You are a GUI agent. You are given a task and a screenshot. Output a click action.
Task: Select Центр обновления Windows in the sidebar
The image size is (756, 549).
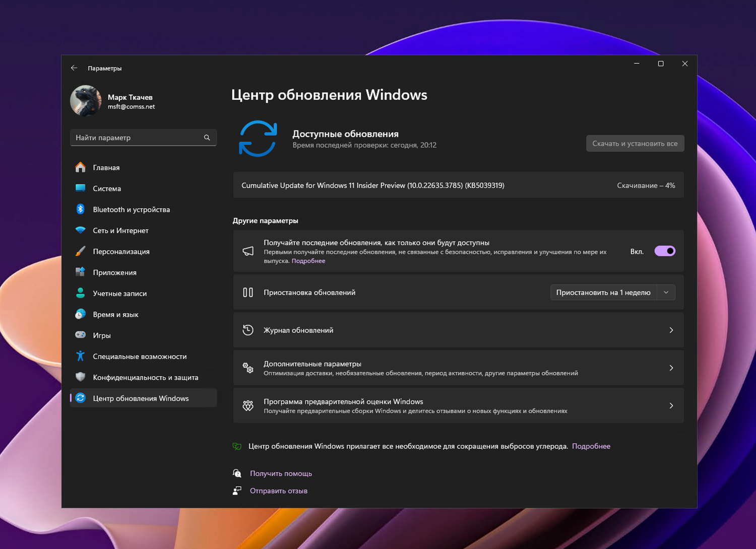(143, 398)
